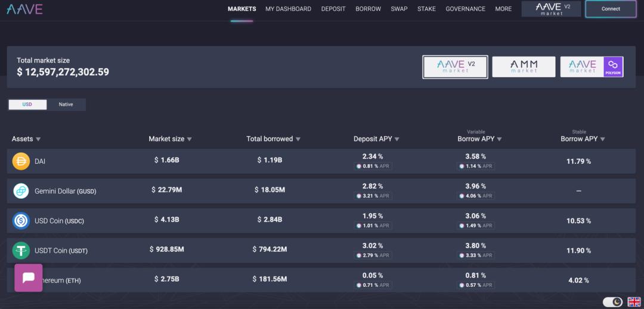Switch values to USD
Viewport: 644px width, 309px height.
click(x=27, y=105)
